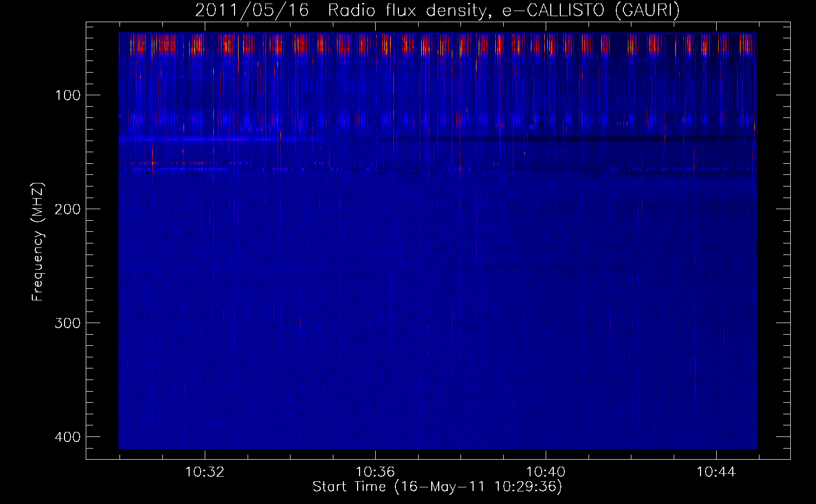Click the '10:32' time tick label
Image resolution: width=816 pixels, height=504 pixels.
pos(205,472)
